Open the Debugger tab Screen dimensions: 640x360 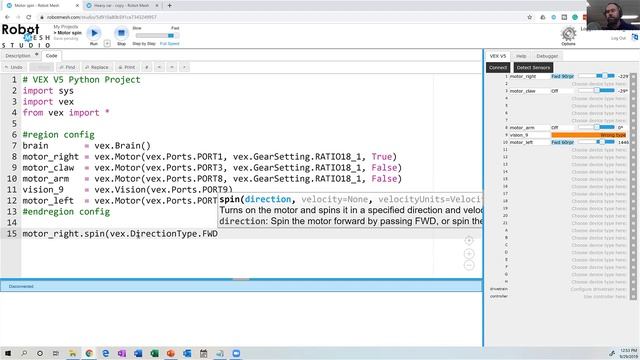coord(547,56)
